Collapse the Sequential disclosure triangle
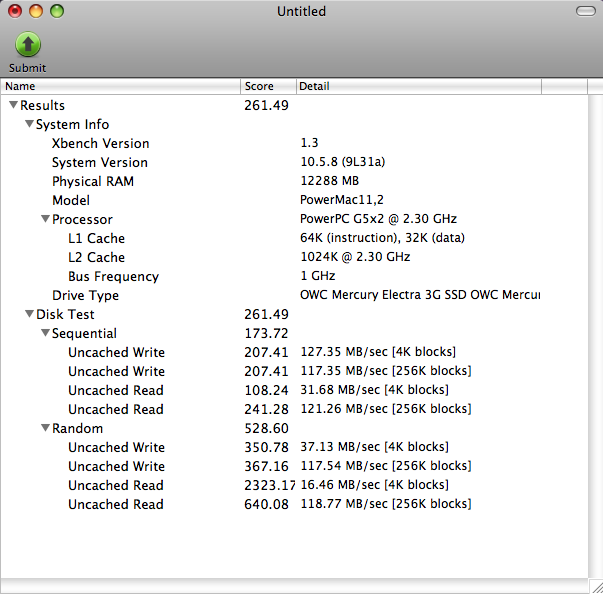The width and height of the screenshot is (603, 594). tap(45, 333)
